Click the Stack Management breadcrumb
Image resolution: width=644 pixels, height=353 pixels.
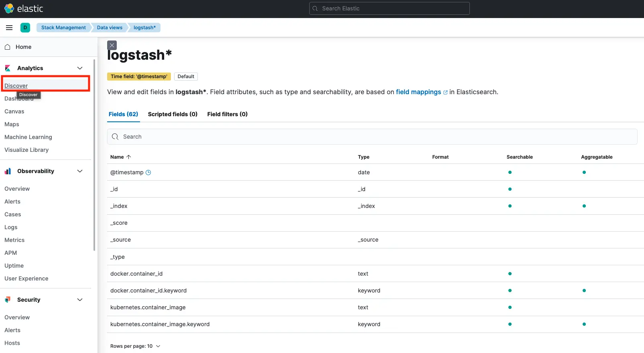point(63,28)
